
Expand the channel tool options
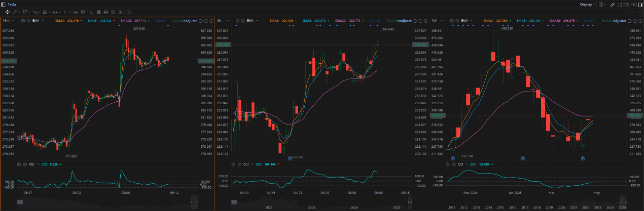[x=29, y=12]
